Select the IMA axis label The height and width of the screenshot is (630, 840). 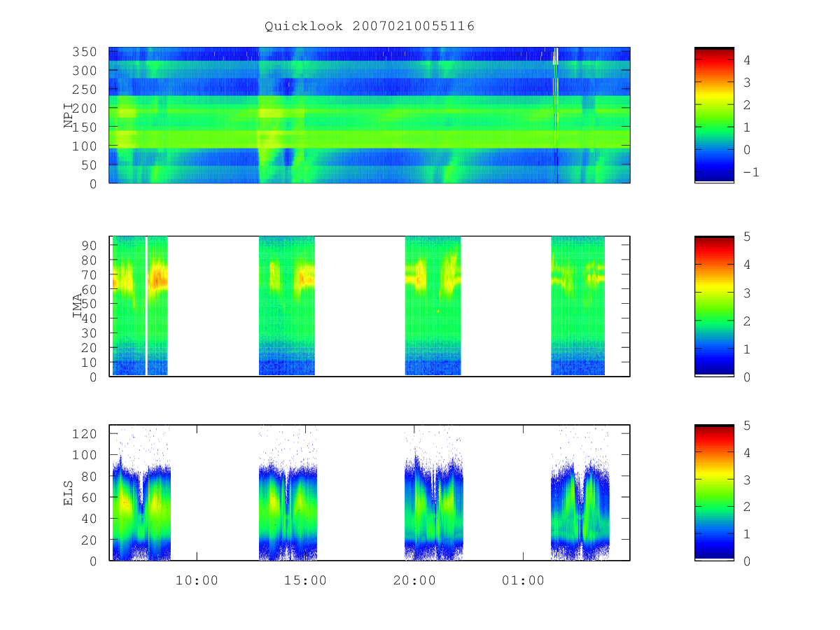tap(78, 306)
